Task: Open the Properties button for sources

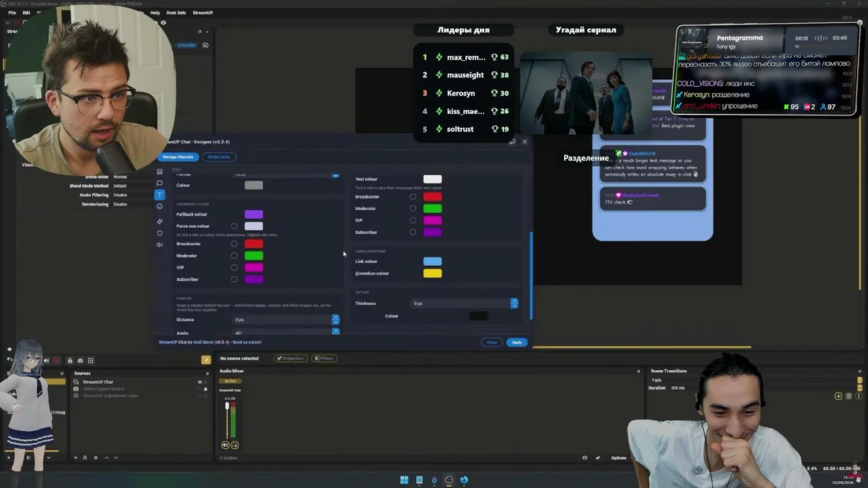Action: pos(290,359)
